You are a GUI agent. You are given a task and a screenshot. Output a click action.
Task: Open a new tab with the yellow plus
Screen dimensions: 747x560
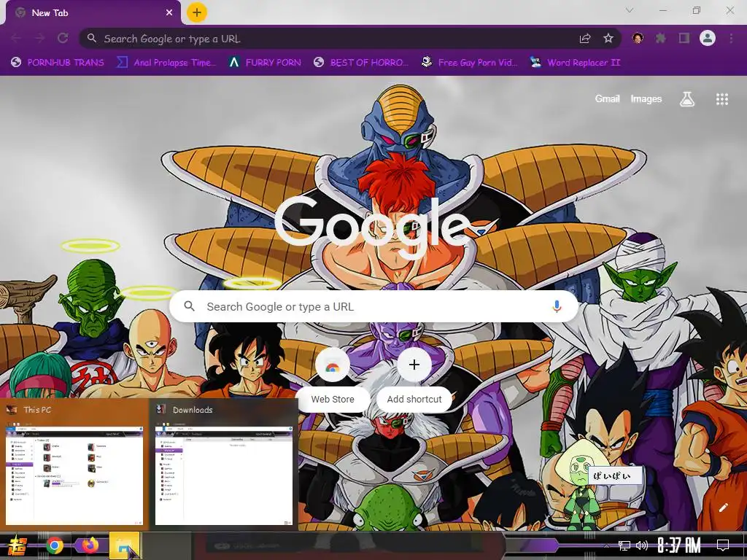click(197, 12)
